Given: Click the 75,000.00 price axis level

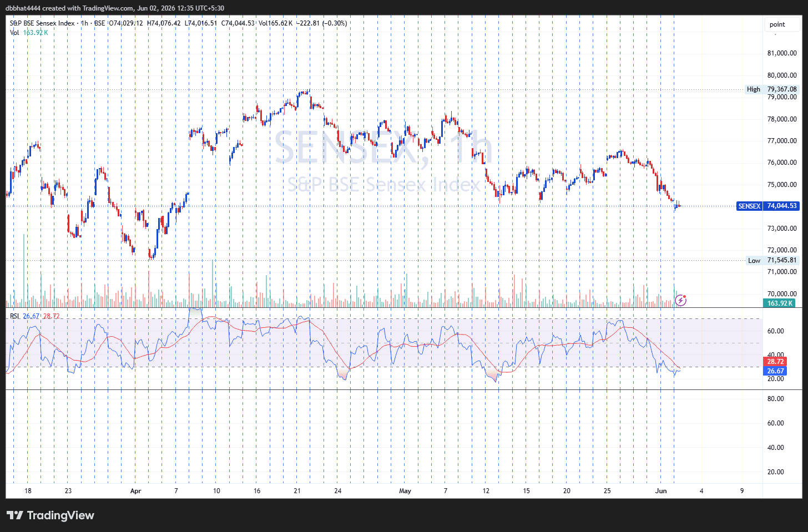Looking at the screenshot, I should [782, 185].
